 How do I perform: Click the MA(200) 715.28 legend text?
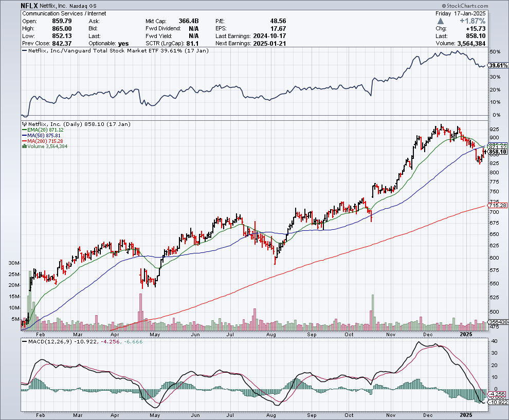(45, 141)
